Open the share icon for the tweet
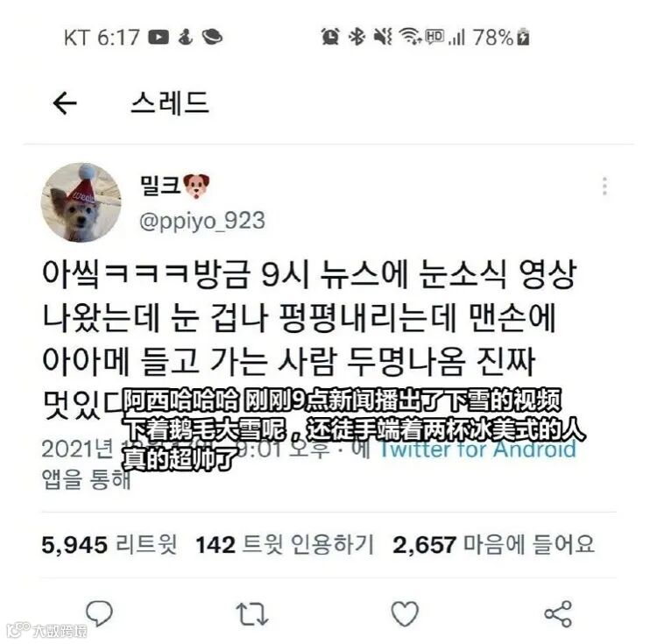Screen dimensions: 657x644 click(x=558, y=614)
